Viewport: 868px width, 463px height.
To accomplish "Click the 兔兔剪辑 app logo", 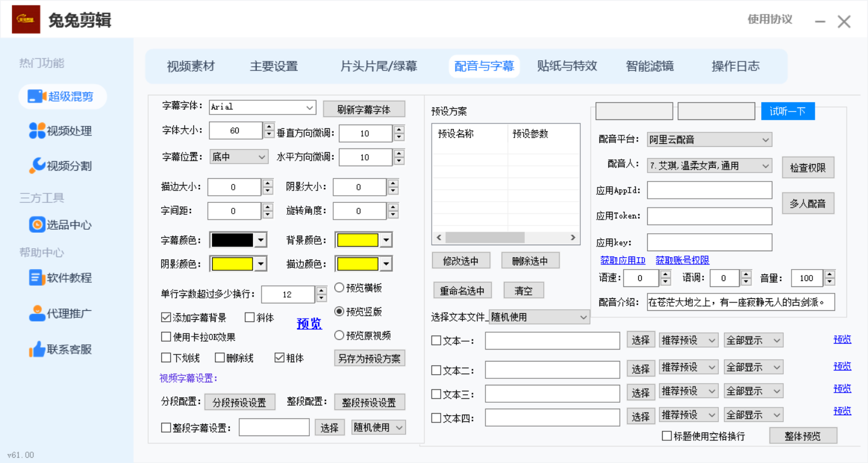I will click(x=26, y=20).
